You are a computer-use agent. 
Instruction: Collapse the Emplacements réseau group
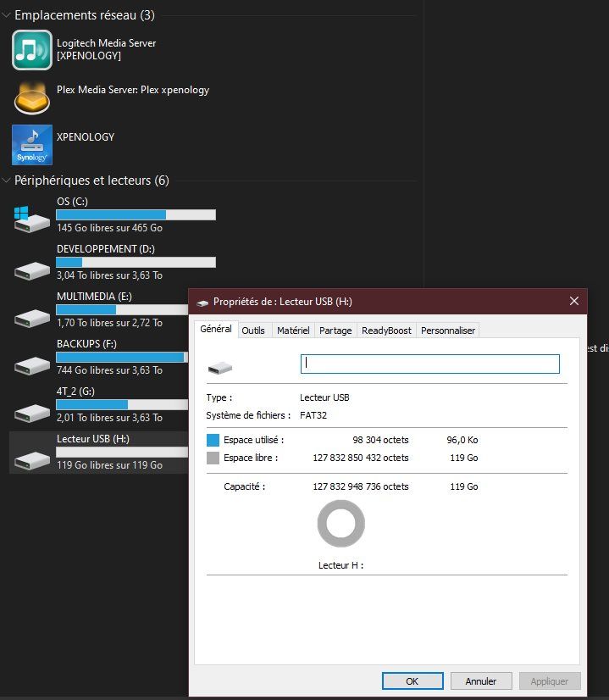[6, 15]
